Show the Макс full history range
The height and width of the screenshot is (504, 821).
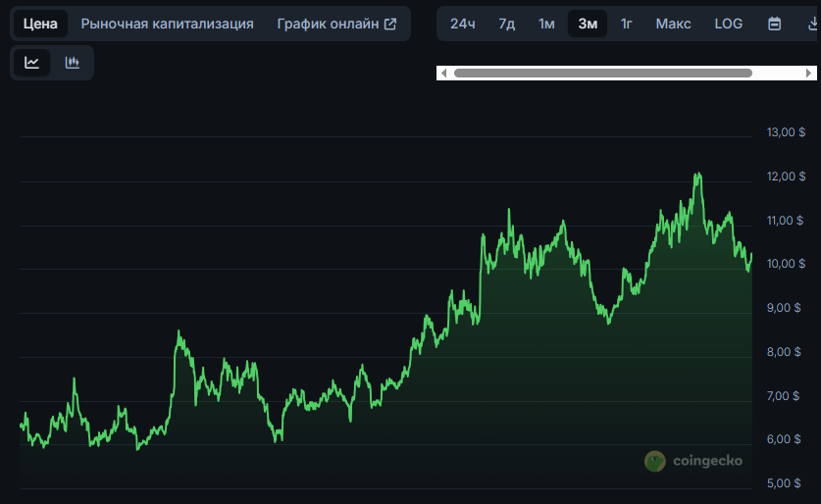click(673, 24)
